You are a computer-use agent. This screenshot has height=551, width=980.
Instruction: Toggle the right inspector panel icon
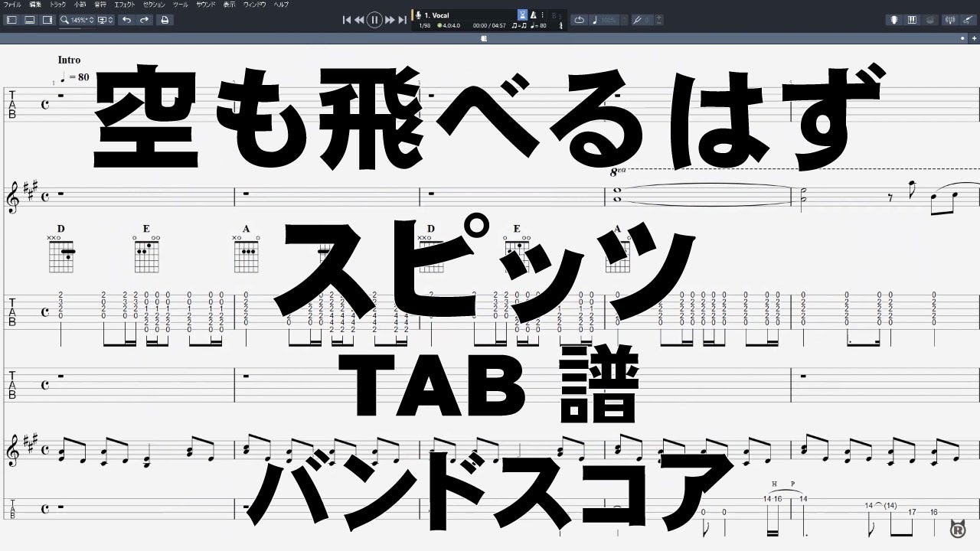click(x=47, y=20)
